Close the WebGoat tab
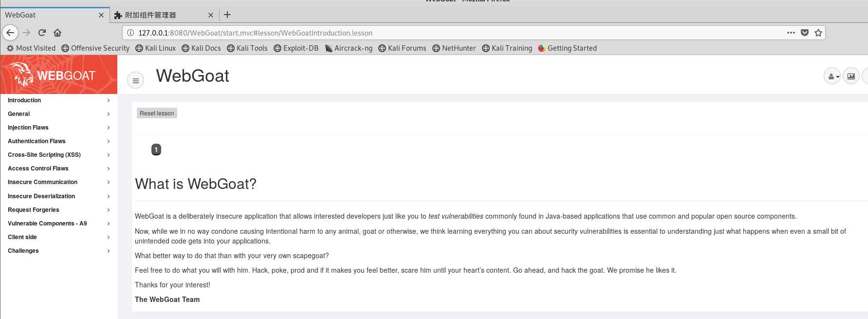The height and width of the screenshot is (319, 868). 101,15
